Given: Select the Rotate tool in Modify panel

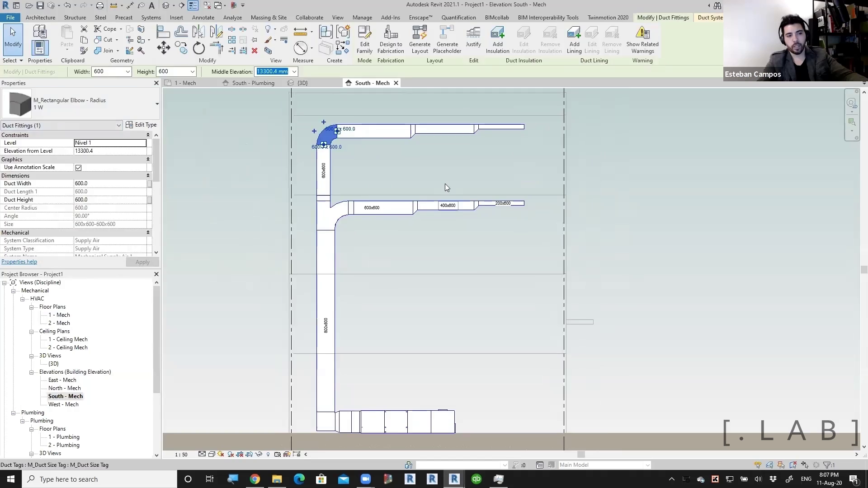Looking at the screenshot, I should (199, 48).
